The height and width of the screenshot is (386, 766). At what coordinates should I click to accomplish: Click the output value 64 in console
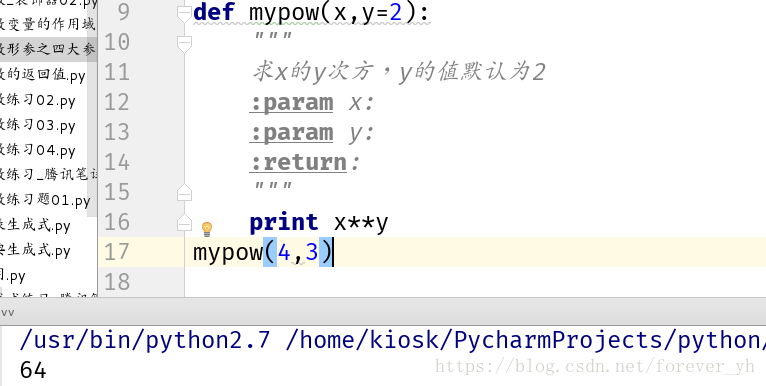[x=33, y=370]
